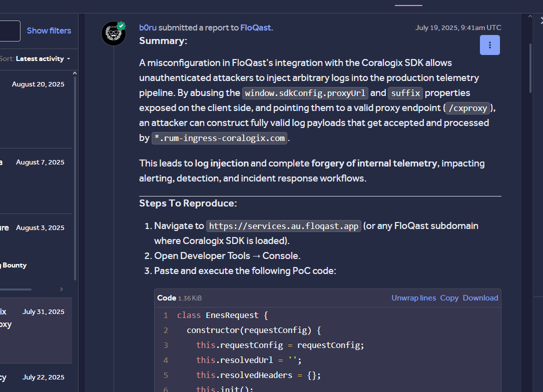Click code line 1 class EnesRequest
The height and width of the screenshot is (392, 543).
[x=222, y=315]
